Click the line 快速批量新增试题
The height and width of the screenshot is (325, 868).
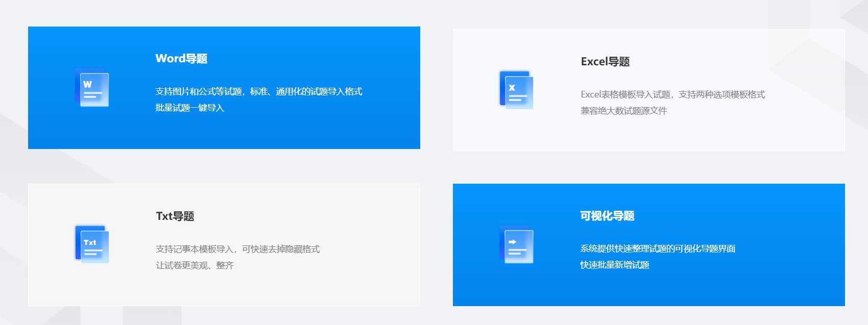pyautogui.click(x=615, y=265)
